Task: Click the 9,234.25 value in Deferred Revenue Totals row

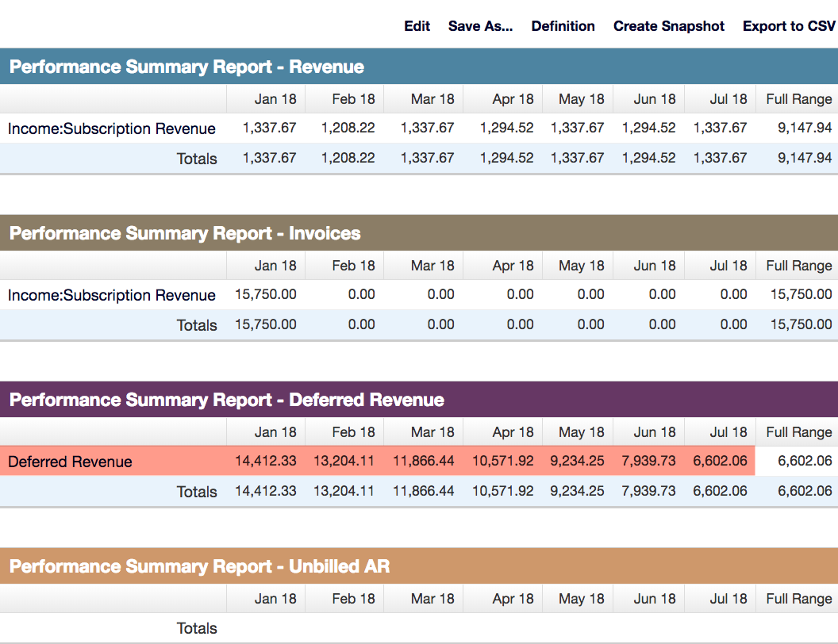Action: (x=577, y=491)
